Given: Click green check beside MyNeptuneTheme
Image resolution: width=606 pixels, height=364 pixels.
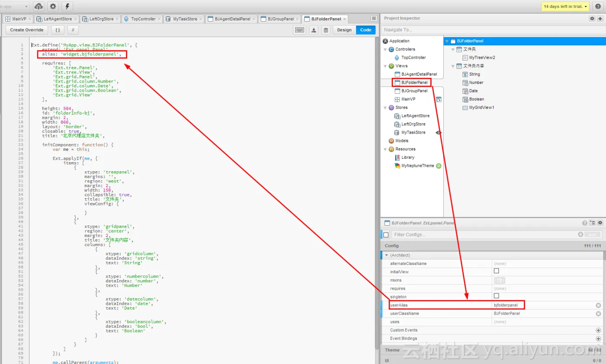Looking at the screenshot, I should pos(438,166).
